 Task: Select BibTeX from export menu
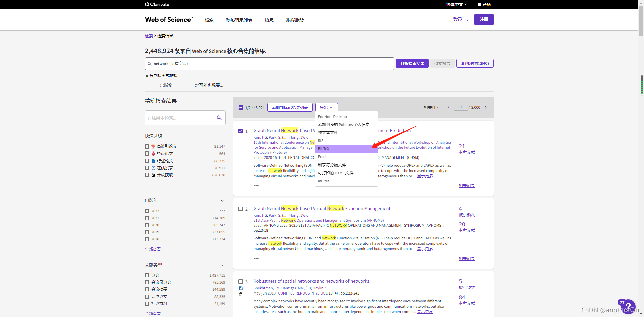[x=346, y=149]
